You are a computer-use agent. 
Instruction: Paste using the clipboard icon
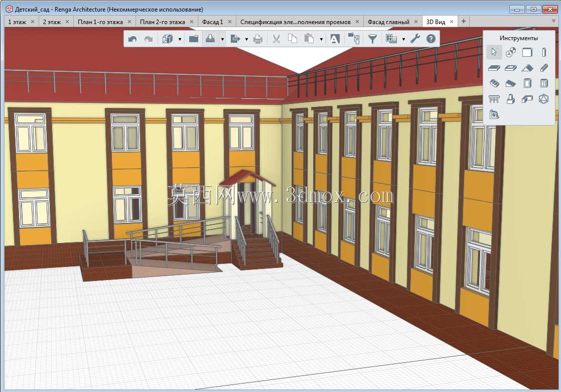pos(309,39)
